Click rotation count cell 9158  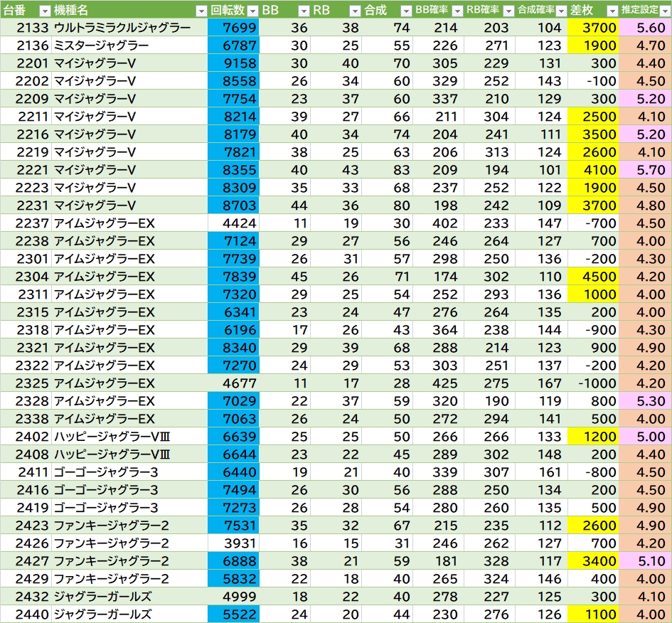click(233, 63)
